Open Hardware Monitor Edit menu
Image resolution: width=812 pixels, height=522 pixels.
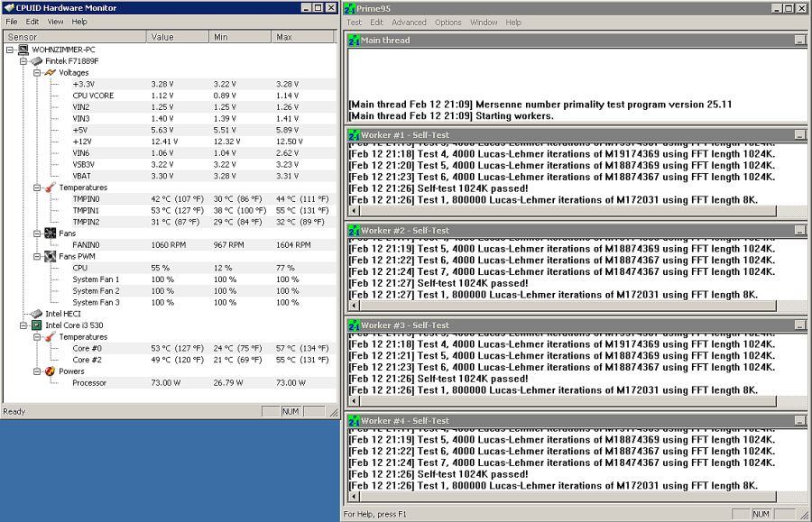click(x=32, y=22)
